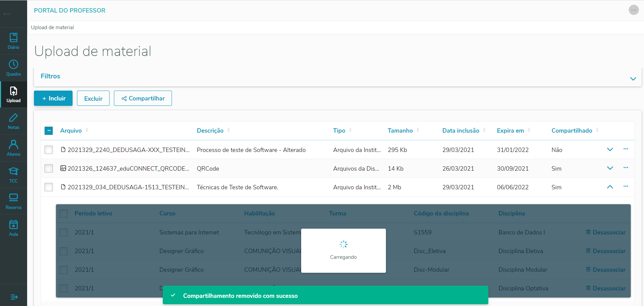Select the checkbox for 2021329_2240_DEDUSAGA file
644x306 pixels.
tap(49, 150)
